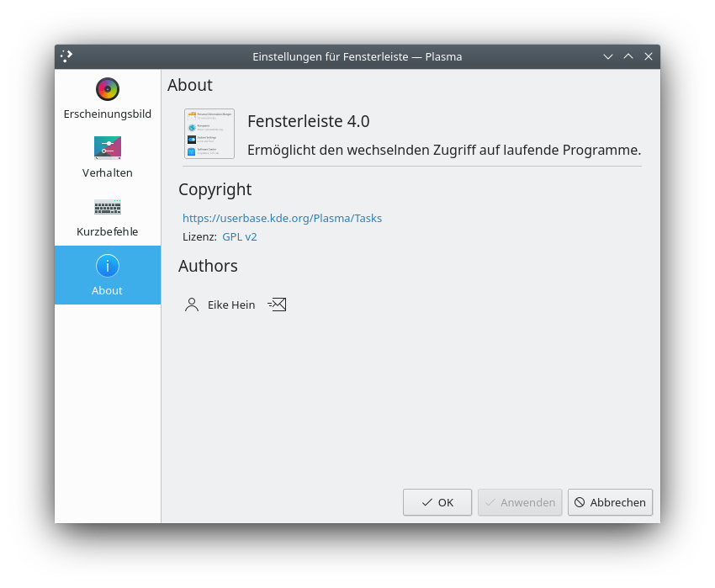This screenshot has width=715, height=588.
Task: Click the email envelope icon beside Eike Hein
Action: pos(278,305)
